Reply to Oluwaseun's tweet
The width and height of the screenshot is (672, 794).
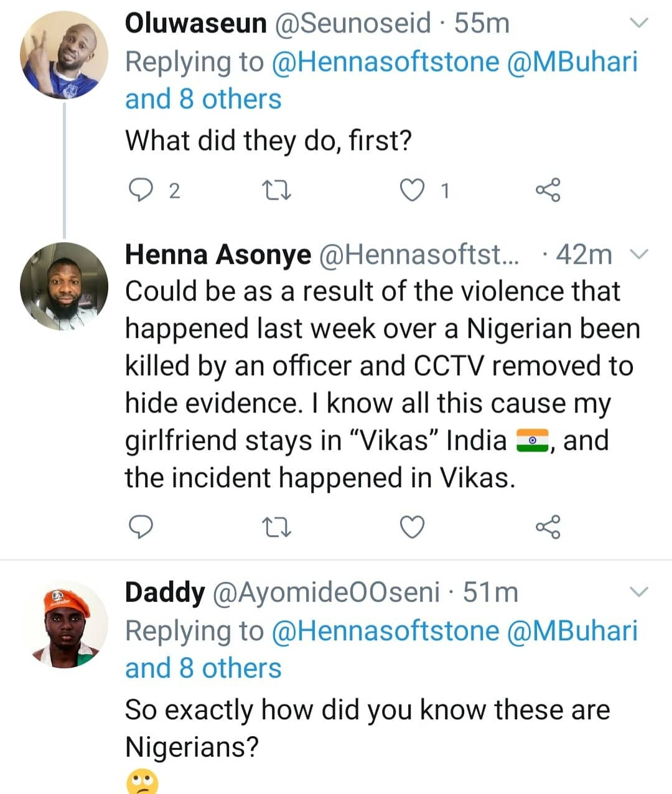pos(141,190)
